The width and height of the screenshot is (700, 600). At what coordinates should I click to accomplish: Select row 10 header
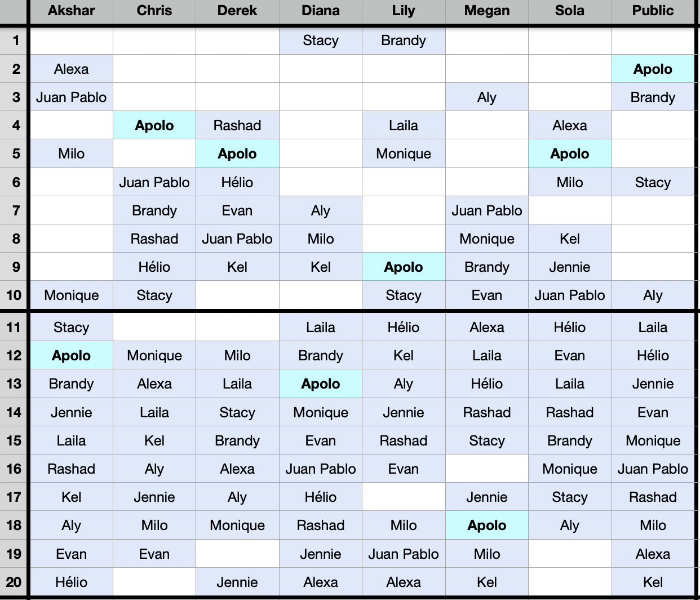(14, 295)
